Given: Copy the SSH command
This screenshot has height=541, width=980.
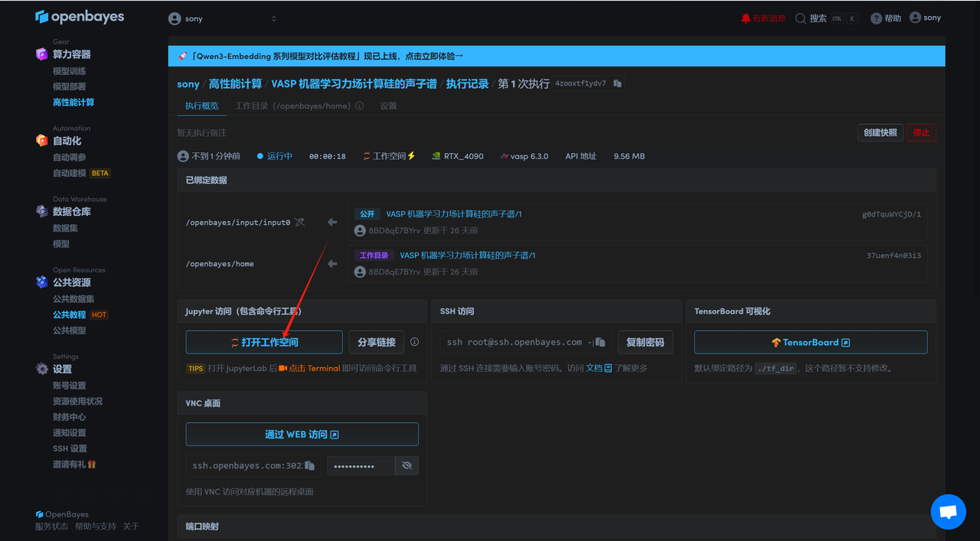Looking at the screenshot, I should pyautogui.click(x=601, y=342).
